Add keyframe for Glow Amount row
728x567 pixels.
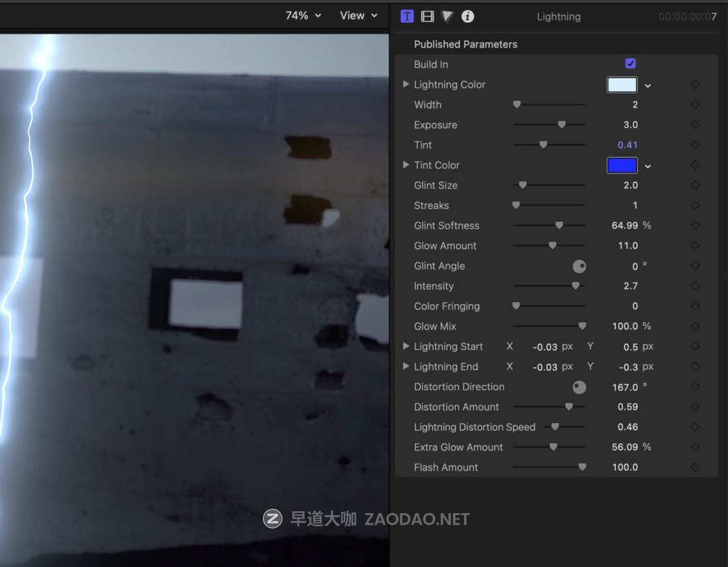tap(695, 245)
